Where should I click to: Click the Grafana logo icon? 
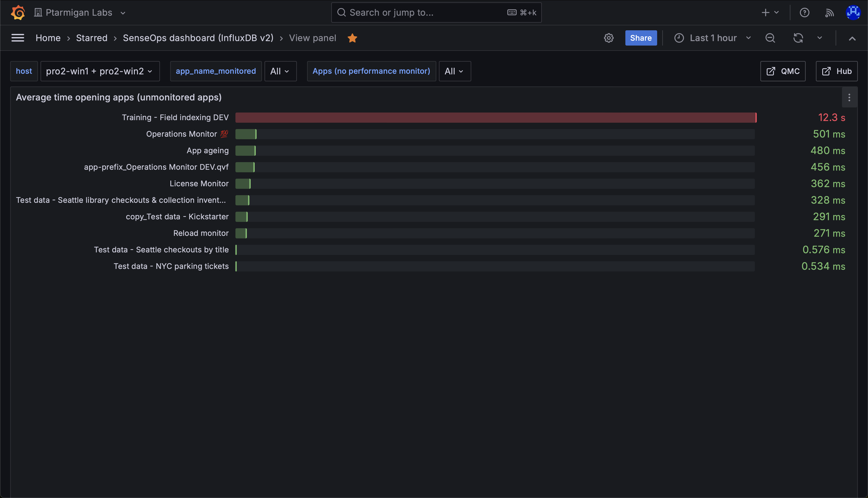point(18,13)
